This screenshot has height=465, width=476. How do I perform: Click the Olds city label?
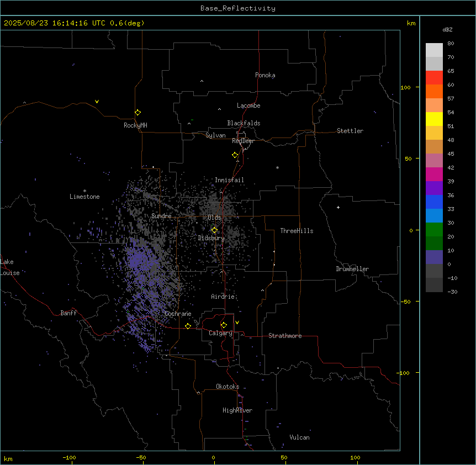click(x=214, y=218)
